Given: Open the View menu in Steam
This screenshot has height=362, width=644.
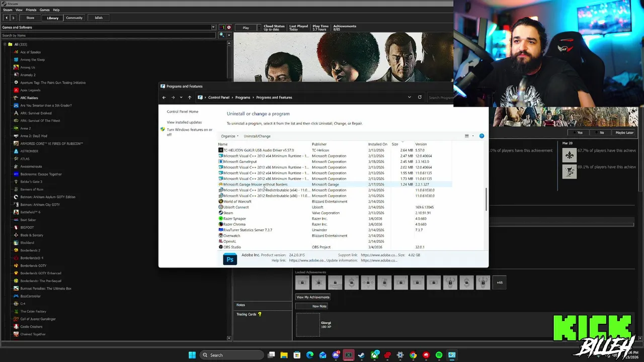Looking at the screenshot, I should pos(19,10).
